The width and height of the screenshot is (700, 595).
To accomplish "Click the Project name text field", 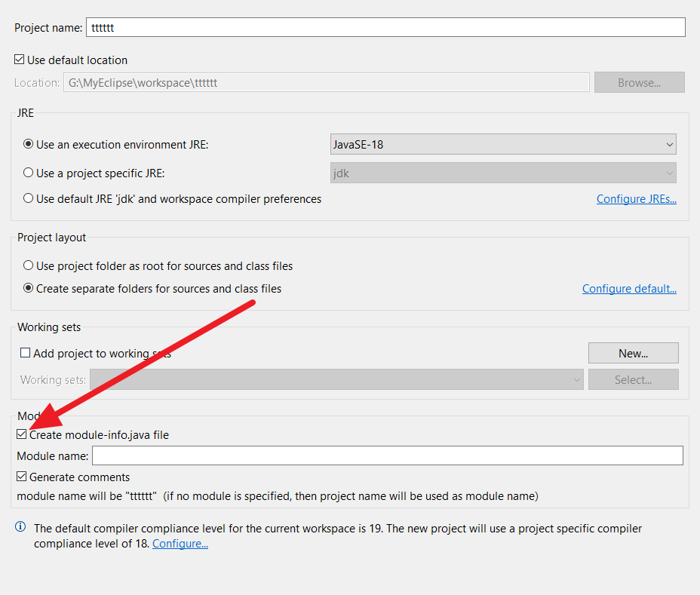I will (385, 27).
